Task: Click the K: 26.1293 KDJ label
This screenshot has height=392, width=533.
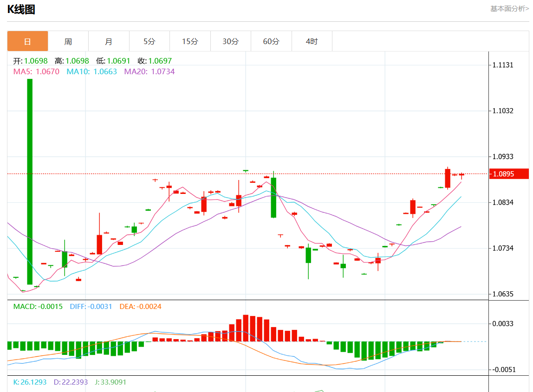Action: pos(30,382)
